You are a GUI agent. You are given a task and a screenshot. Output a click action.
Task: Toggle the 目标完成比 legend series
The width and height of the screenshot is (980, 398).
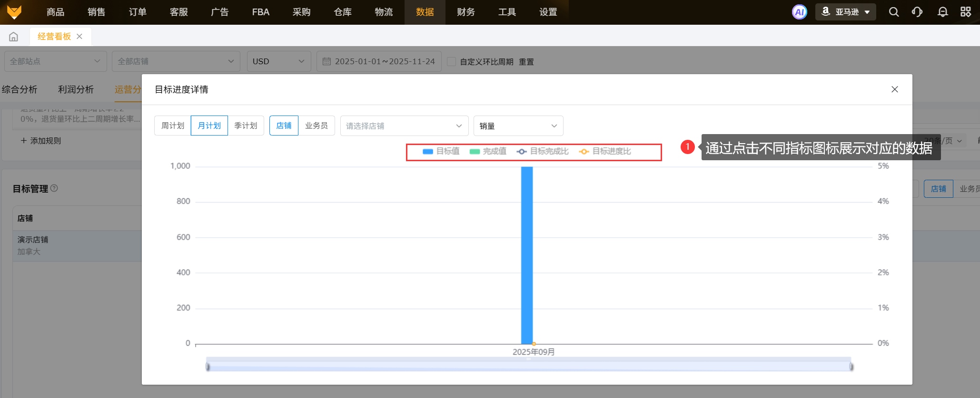(543, 151)
